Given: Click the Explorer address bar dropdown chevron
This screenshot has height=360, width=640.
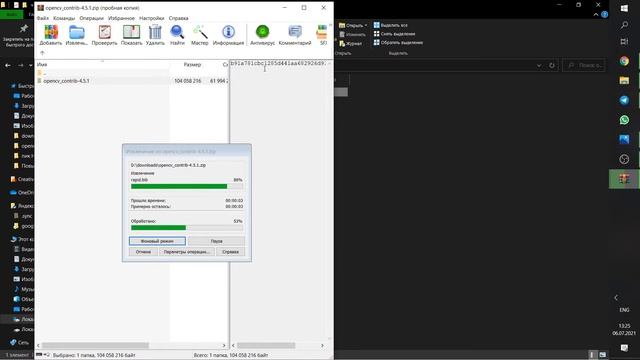Looking at the screenshot, I should tap(539, 65).
